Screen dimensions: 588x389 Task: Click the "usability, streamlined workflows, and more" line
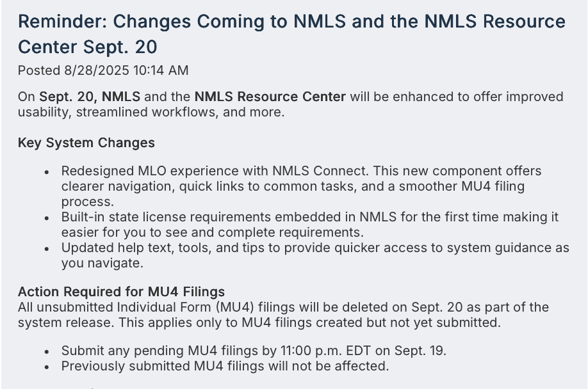pyautogui.click(x=151, y=112)
